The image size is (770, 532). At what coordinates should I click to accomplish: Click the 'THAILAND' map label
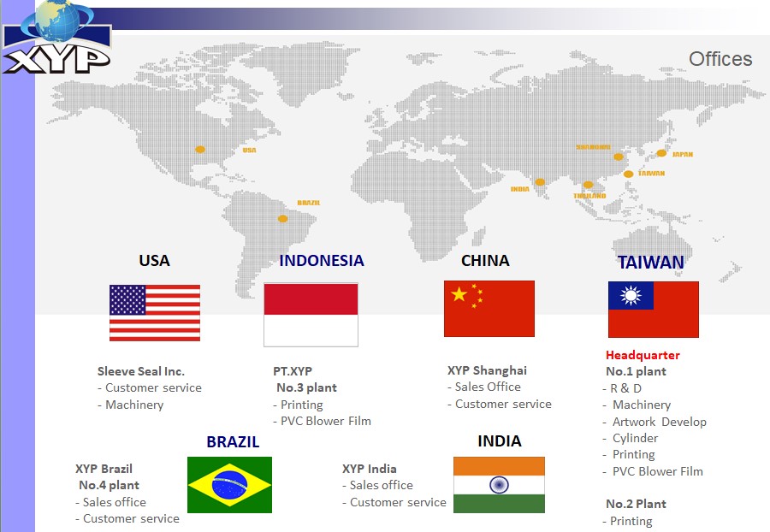(x=589, y=196)
